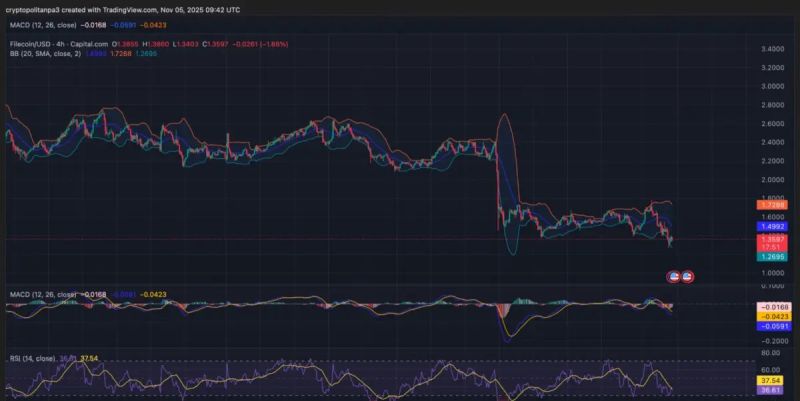Click the orange -0.0423 value in top MACD legend
This screenshot has height=401, width=800.
153,25
